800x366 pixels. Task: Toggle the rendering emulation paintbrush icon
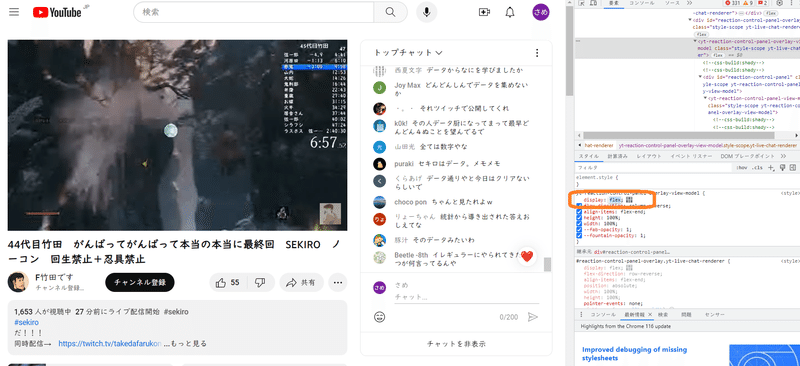point(783,167)
